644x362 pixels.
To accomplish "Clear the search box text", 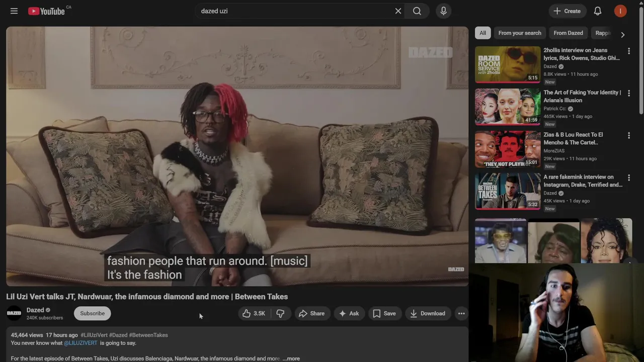I will pyautogui.click(x=398, y=11).
